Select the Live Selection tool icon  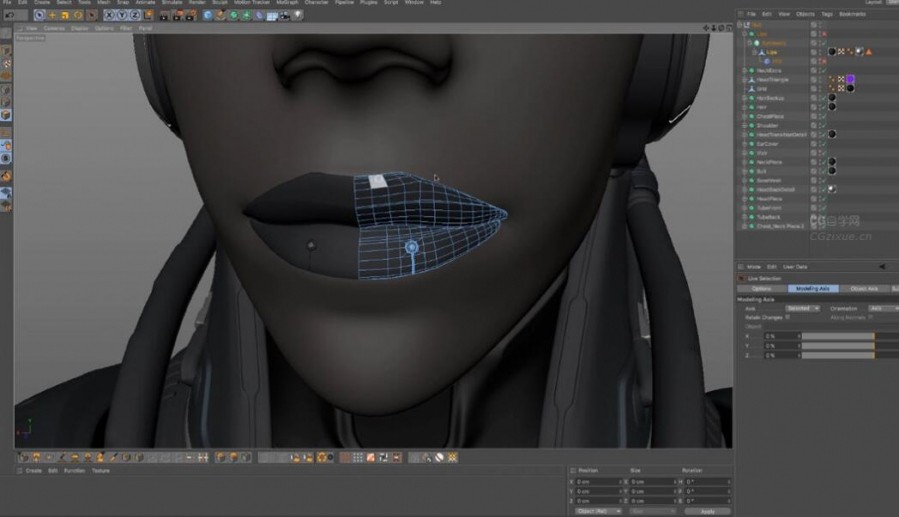click(x=39, y=15)
